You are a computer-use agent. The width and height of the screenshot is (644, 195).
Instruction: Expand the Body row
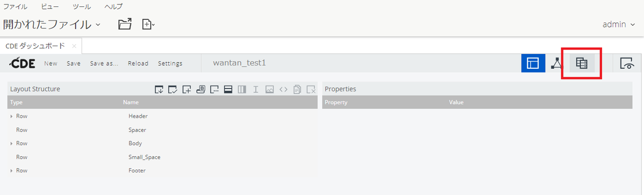[x=11, y=143]
